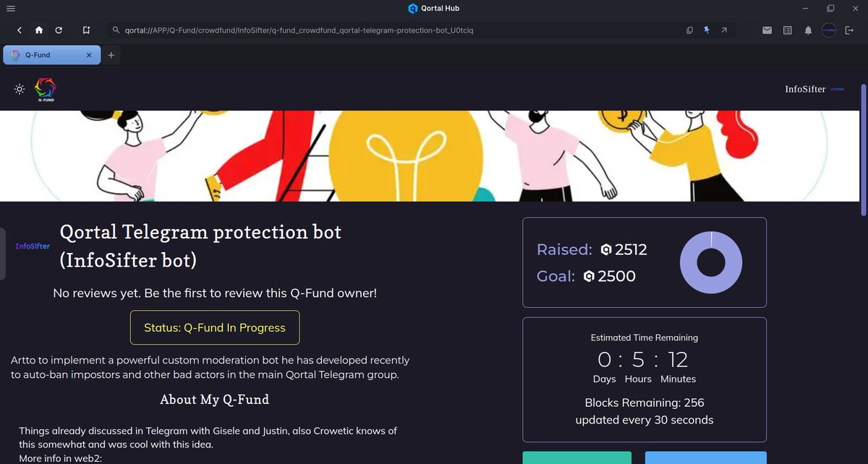Open the InfoSifter avatar in the top toolbar
Screen dimensions: 868x464
pyautogui.click(x=830, y=30)
